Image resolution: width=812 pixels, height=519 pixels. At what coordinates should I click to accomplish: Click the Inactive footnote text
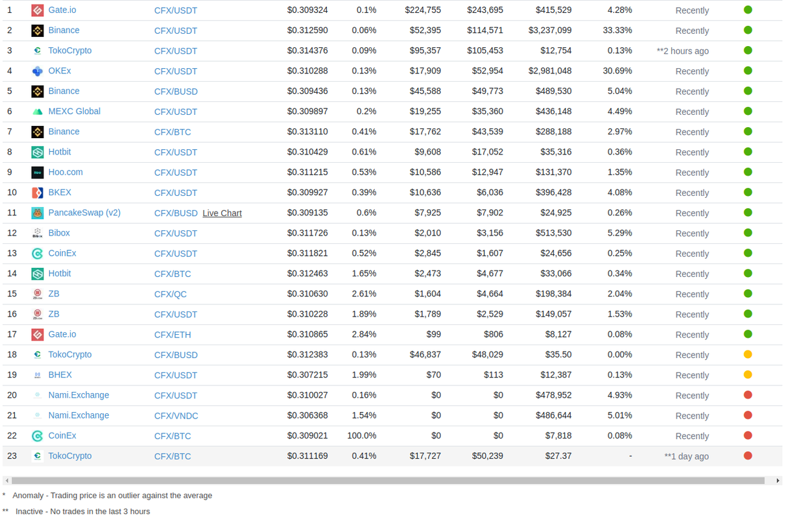tap(82, 511)
